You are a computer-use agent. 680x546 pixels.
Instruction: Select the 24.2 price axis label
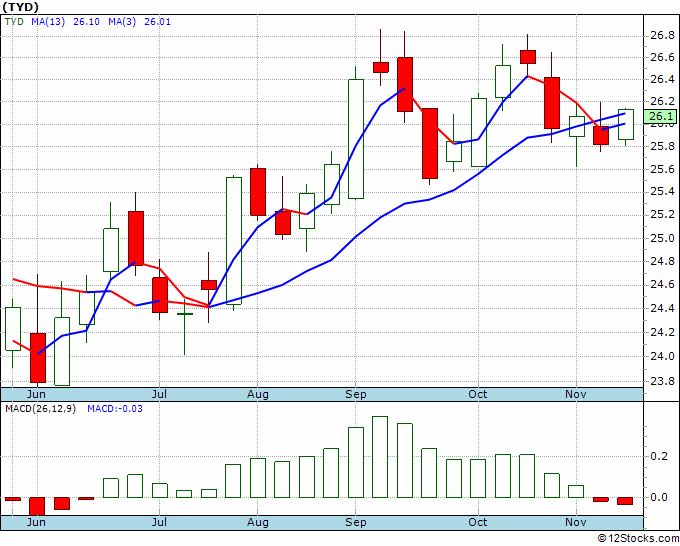click(x=662, y=333)
